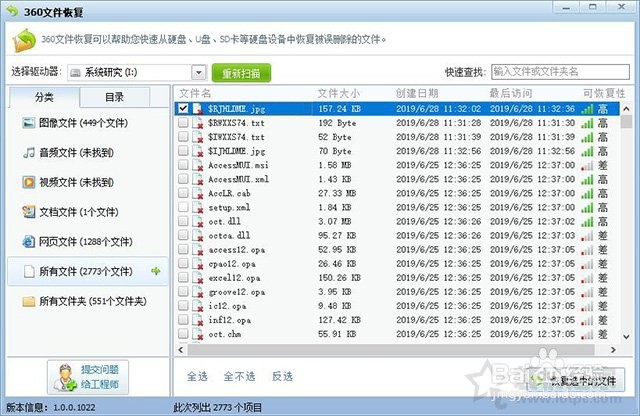The image size is (640, 416).
Task: Click the 恢复选中的文件 button
Action: click(x=576, y=380)
